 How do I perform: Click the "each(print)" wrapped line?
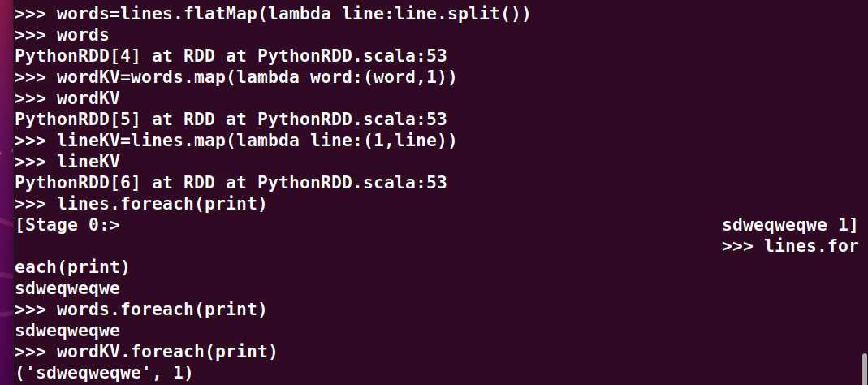point(72,266)
